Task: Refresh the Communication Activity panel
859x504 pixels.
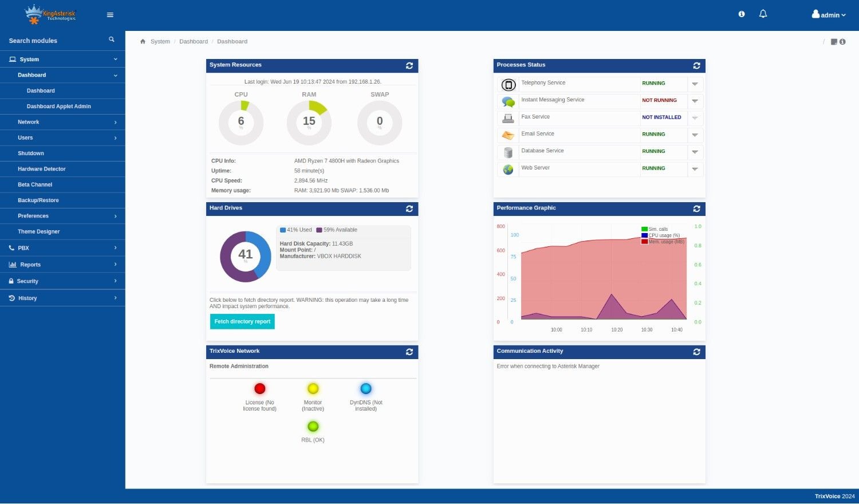Action: pos(696,352)
